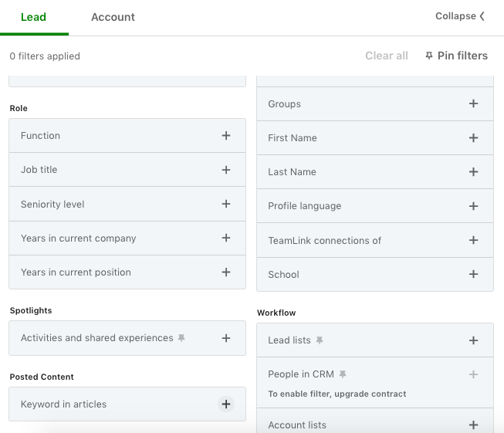Add a Job title filter with plus icon
This screenshot has height=433, width=504.
(x=226, y=170)
